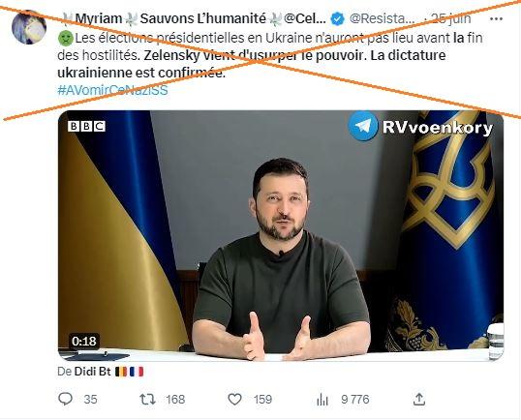Click the BBC logo in video
Viewport: 521px width, 420px height.
click(x=86, y=126)
